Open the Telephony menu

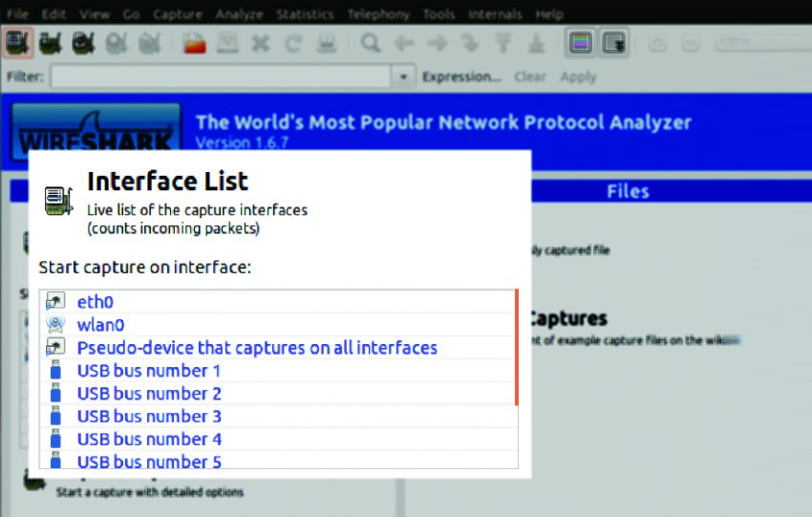378,14
